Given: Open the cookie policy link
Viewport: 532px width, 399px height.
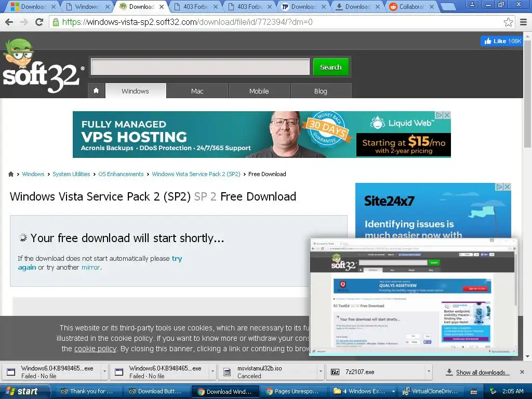Looking at the screenshot, I should point(95,349).
